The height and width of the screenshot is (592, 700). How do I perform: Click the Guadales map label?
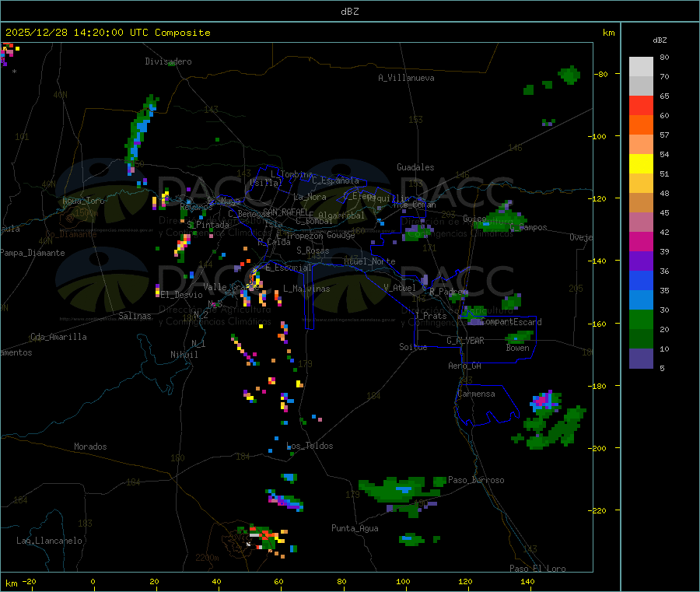pyautogui.click(x=415, y=167)
